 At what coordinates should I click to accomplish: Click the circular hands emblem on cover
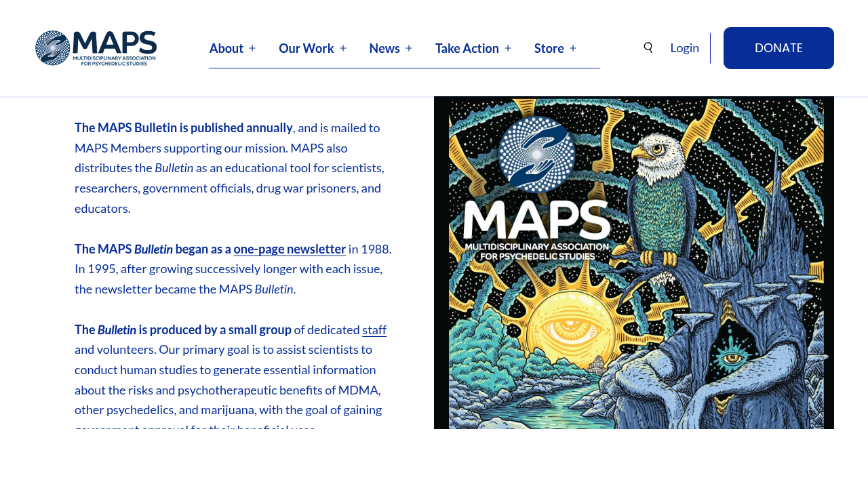coord(536,155)
